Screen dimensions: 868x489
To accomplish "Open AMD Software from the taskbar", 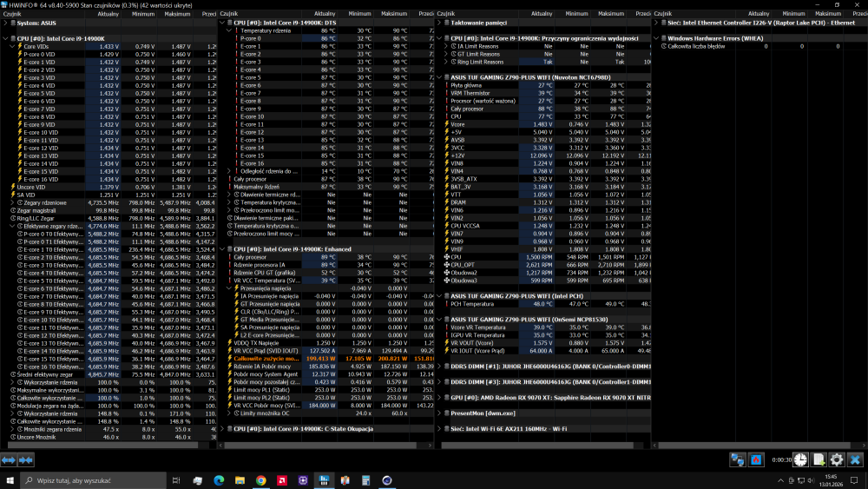I will pyautogui.click(x=282, y=480).
